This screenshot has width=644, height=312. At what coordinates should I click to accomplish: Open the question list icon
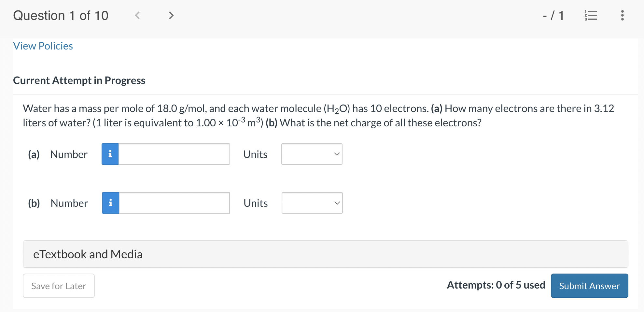[591, 15]
